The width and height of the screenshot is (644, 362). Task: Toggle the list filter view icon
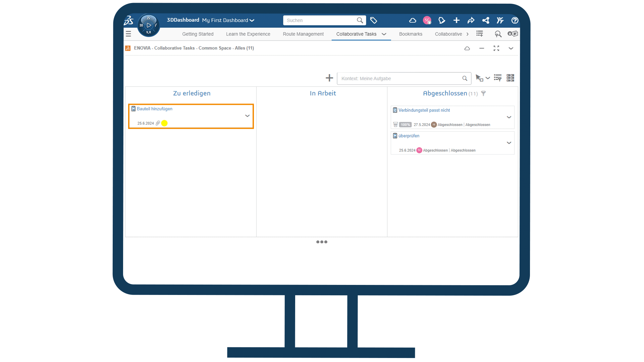tap(497, 78)
